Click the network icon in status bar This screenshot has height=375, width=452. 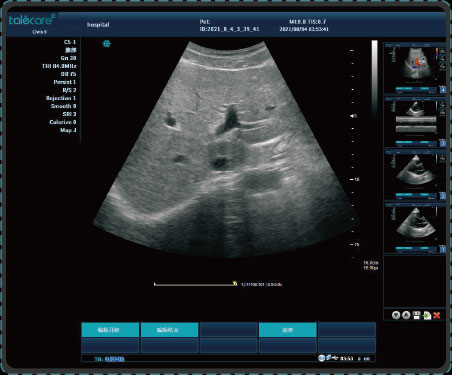point(329,358)
